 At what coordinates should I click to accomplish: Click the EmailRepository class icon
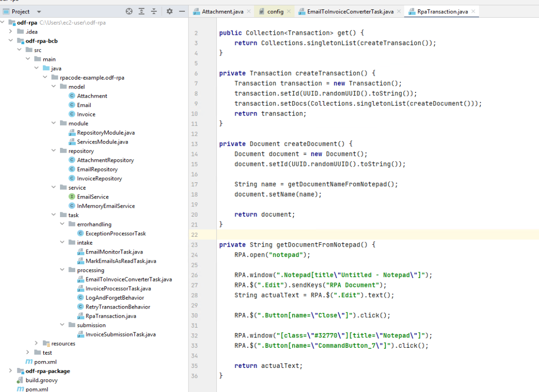[x=72, y=169]
